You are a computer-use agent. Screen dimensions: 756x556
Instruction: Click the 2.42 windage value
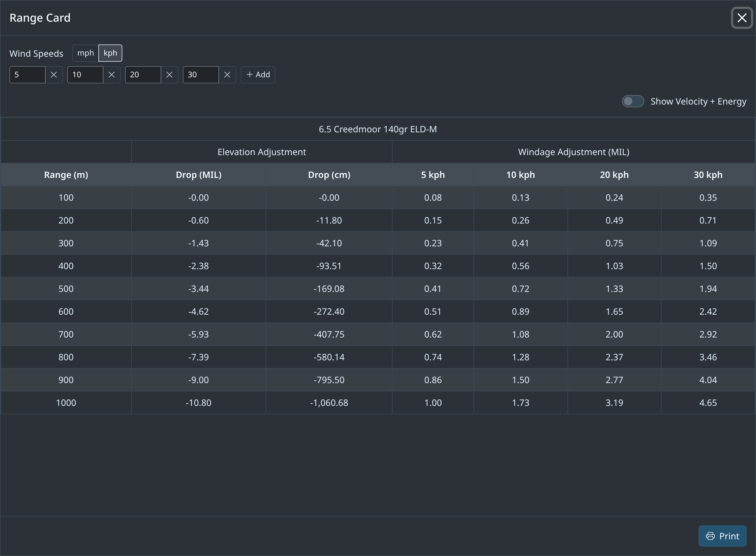pyautogui.click(x=708, y=311)
